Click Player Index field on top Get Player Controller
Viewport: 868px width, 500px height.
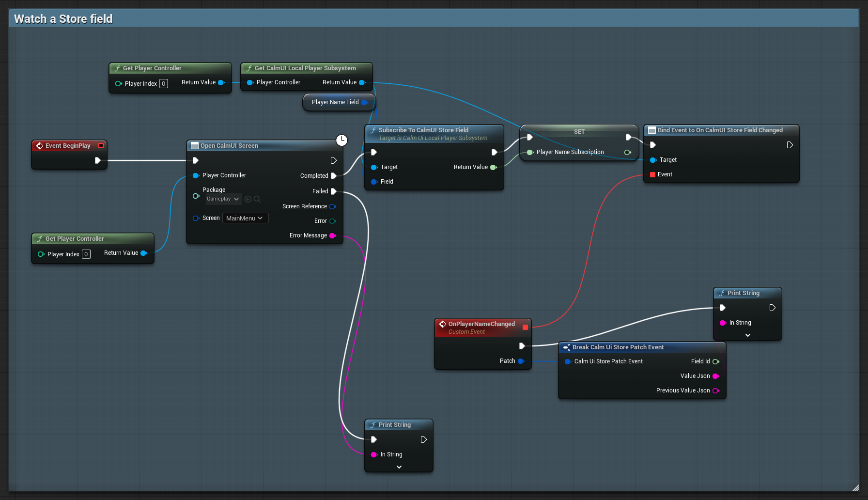(164, 84)
